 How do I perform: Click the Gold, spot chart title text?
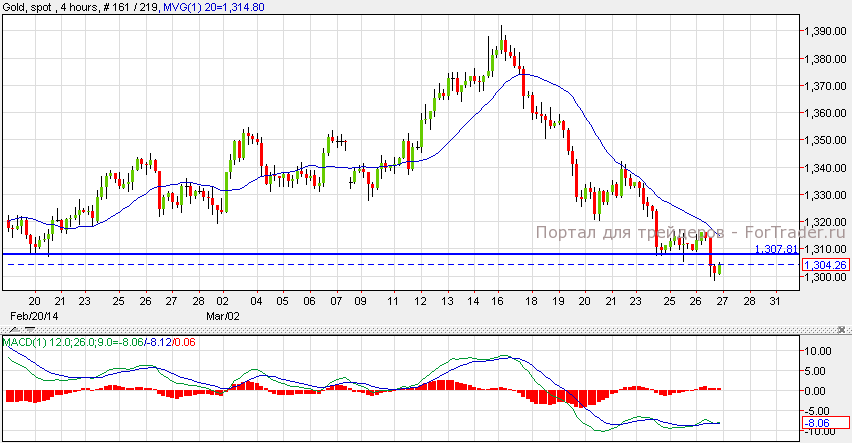click(x=28, y=7)
